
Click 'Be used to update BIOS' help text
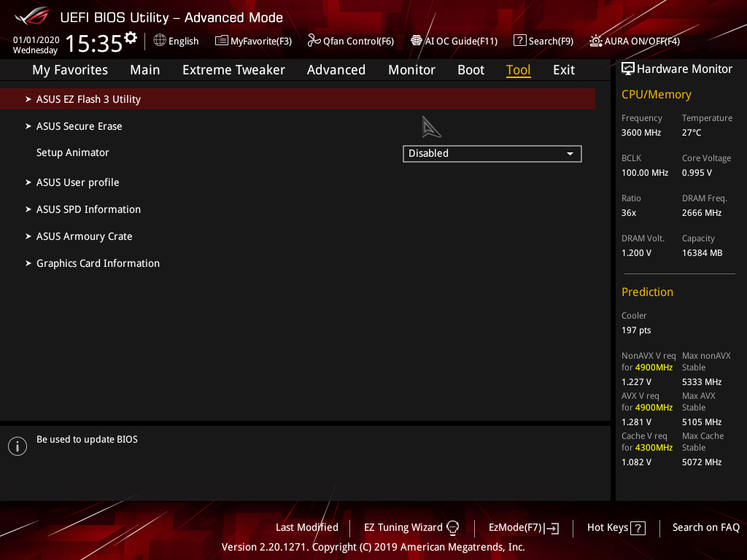click(88, 440)
